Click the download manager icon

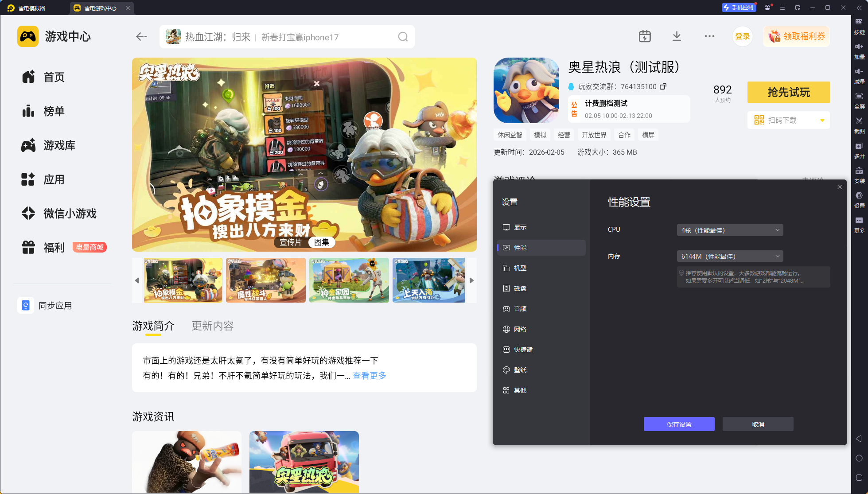coord(677,36)
